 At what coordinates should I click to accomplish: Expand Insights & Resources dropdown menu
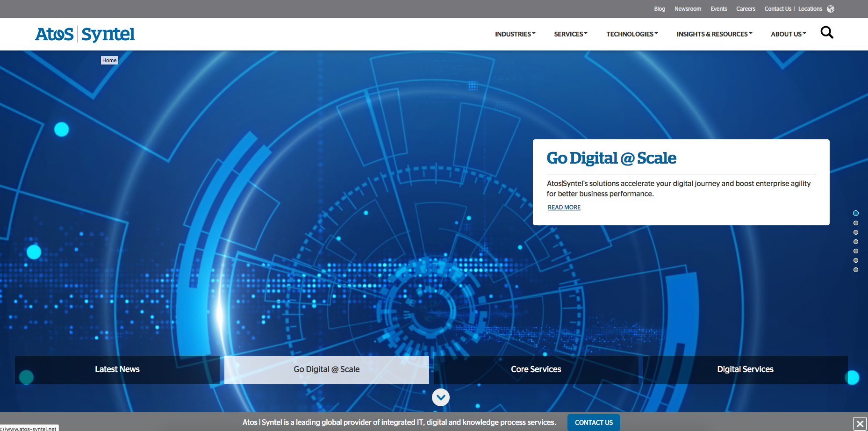pyautogui.click(x=714, y=34)
